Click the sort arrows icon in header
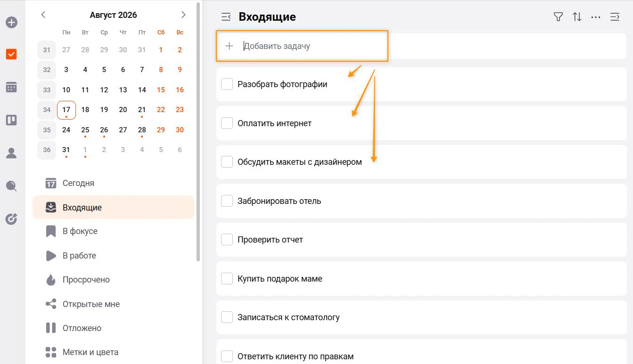 pos(577,17)
